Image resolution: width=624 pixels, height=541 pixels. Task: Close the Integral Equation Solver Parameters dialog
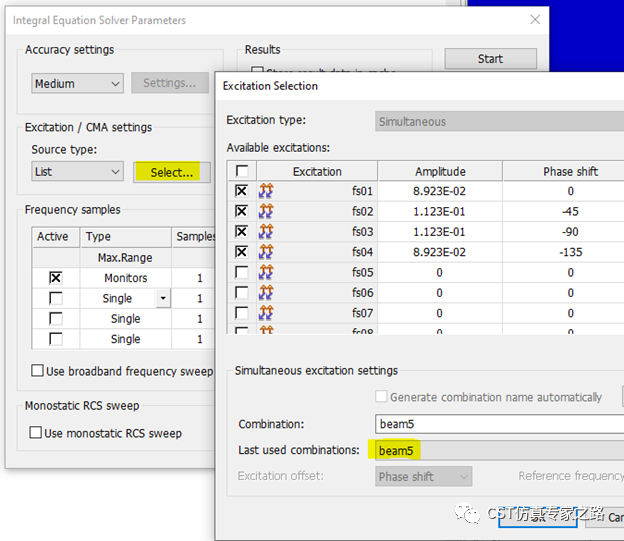click(x=535, y=20)
